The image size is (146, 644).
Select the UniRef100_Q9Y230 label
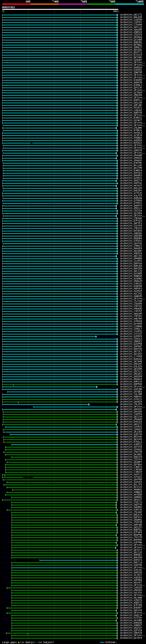pyautogui.click(x=131, y=87)
